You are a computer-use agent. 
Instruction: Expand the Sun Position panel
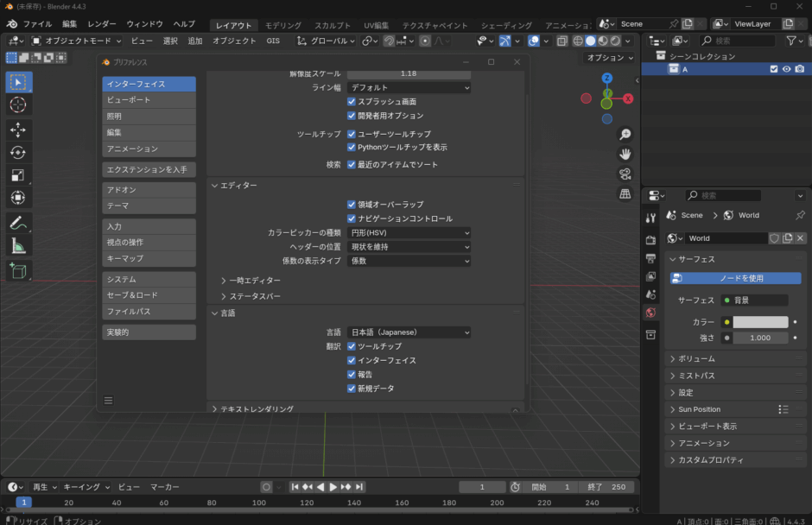(700, 408)
